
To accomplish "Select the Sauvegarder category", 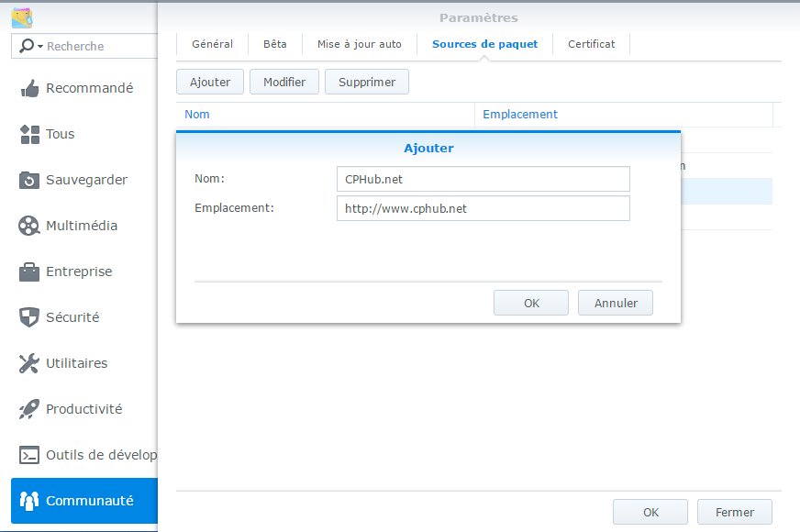I will point(84,180).
